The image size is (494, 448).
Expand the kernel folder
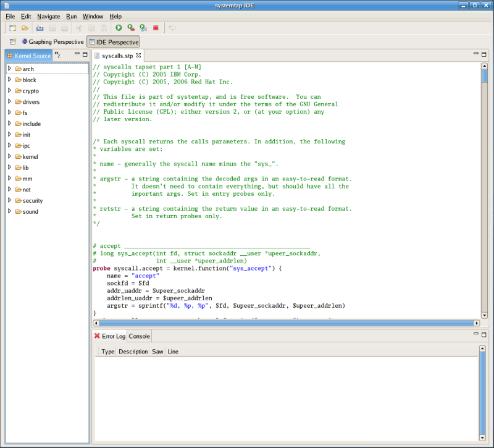tap(10, 156)
